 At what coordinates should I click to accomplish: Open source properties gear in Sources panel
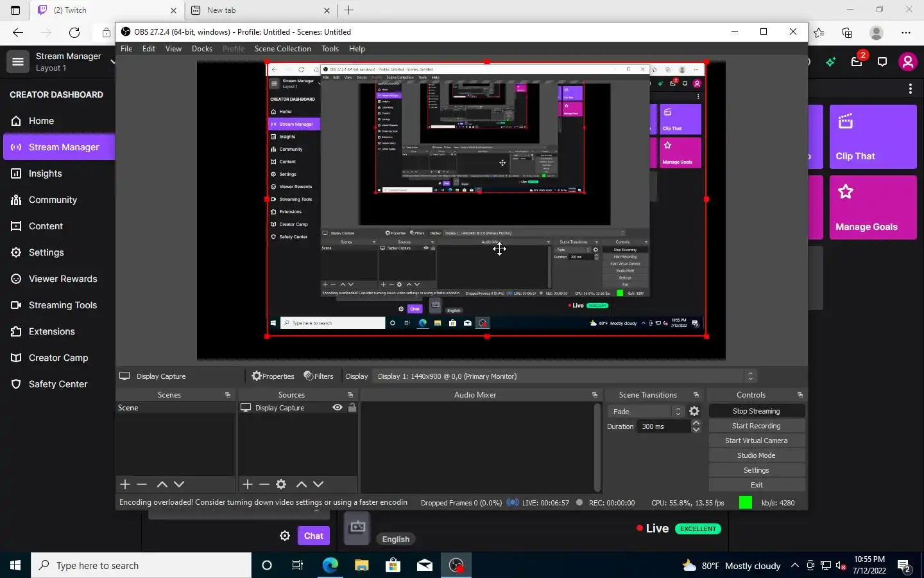(x=281, y=484)
